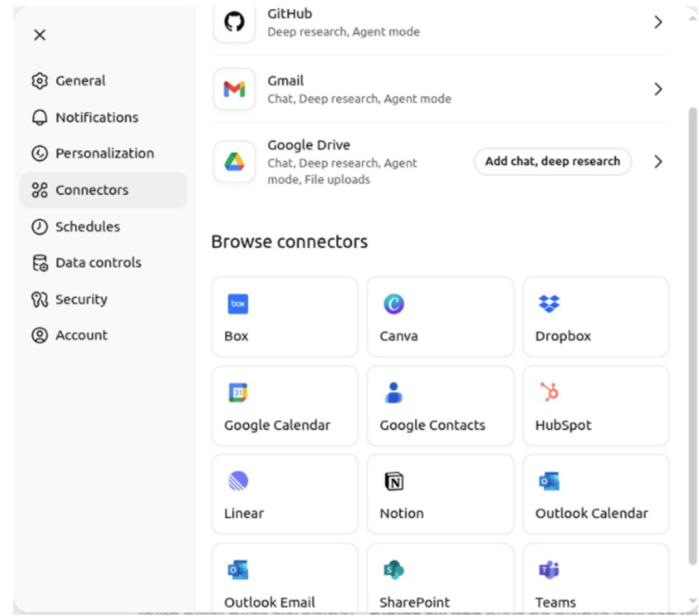Click the Gmail envelope icon
The height and width of the screenshot is (616, 699).
[234, 89]
